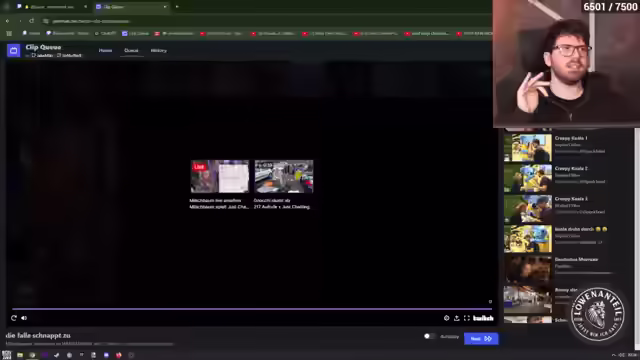Open the player settings gear icon
The width and height of the screenshot is (640, 360).
[x=447, y=318]
